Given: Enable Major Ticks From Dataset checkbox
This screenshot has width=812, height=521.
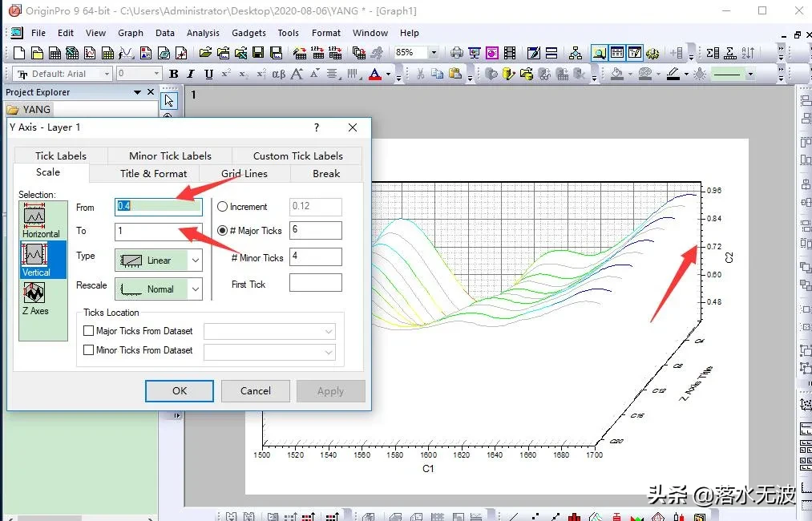Looking at the screenshot, I should tap(89, 331).
